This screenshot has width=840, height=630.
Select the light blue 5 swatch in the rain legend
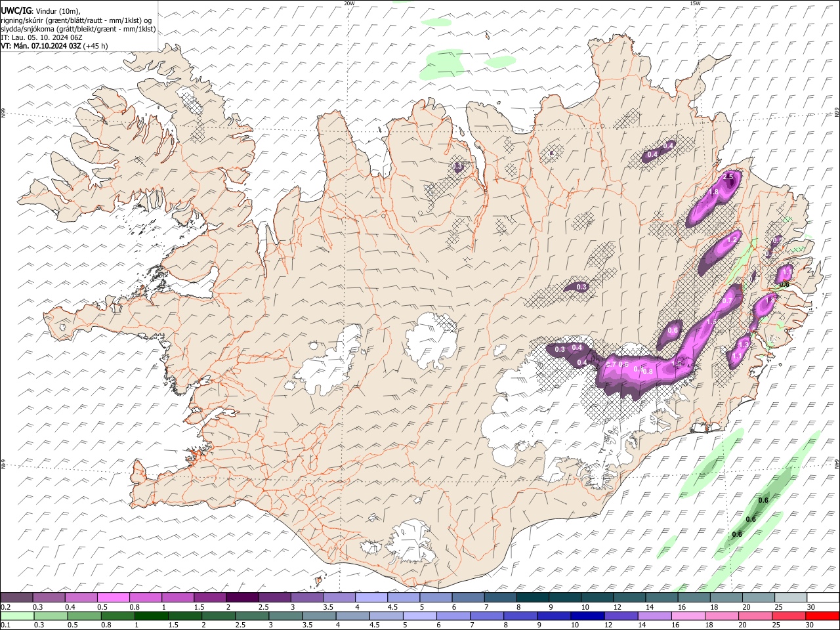(420, 616)
